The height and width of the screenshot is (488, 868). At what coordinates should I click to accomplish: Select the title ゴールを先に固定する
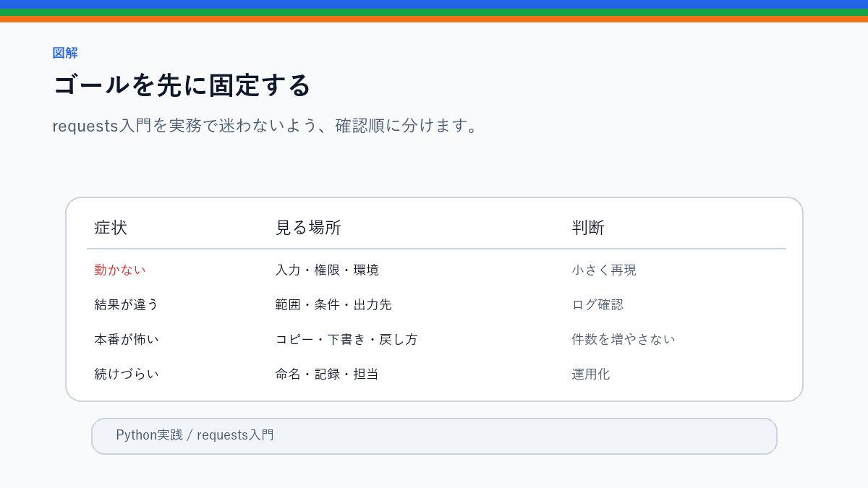[182, 85]
